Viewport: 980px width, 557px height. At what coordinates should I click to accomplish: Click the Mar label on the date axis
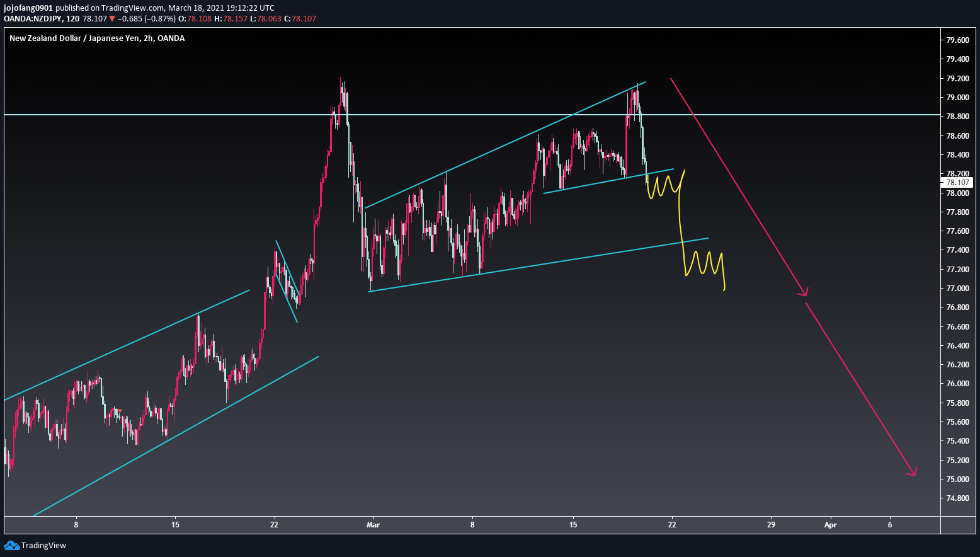(373, 524)
